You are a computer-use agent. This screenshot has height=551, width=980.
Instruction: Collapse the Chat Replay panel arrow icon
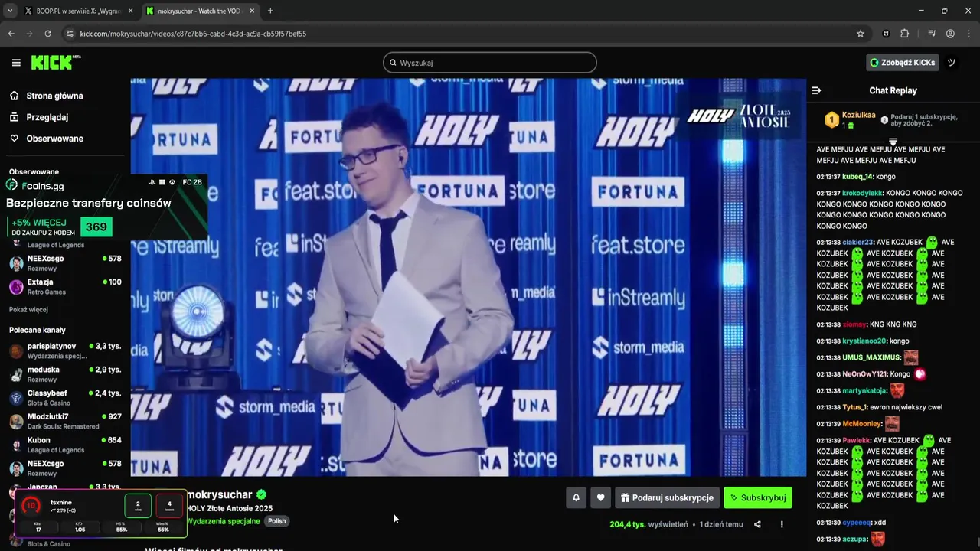tap(816, 90)
